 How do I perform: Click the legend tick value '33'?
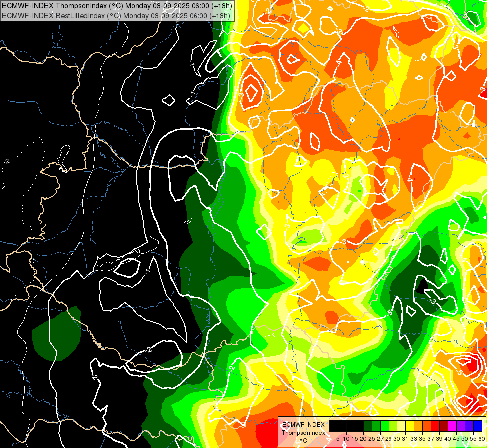pos(414,439)
